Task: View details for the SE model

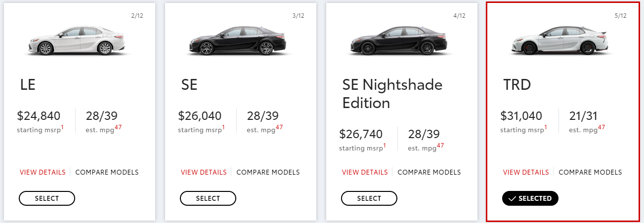Action: pyautogui.click(x=204, y=172)
